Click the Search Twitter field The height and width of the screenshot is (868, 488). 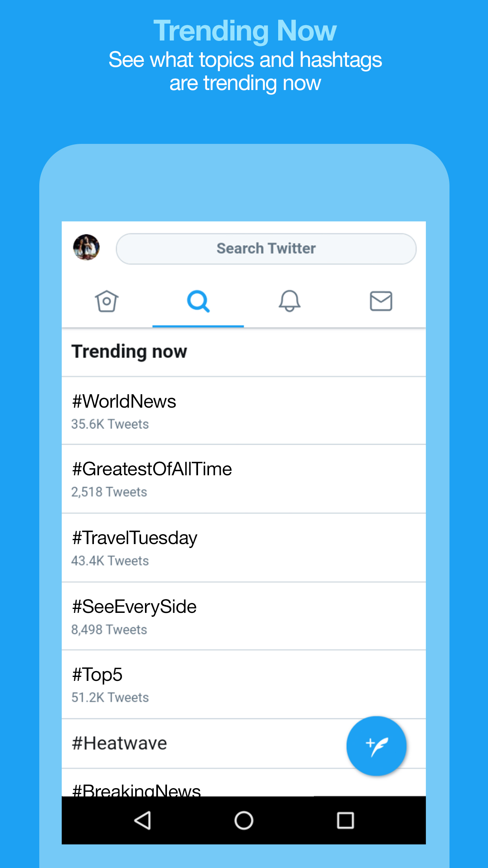point(266,249)
